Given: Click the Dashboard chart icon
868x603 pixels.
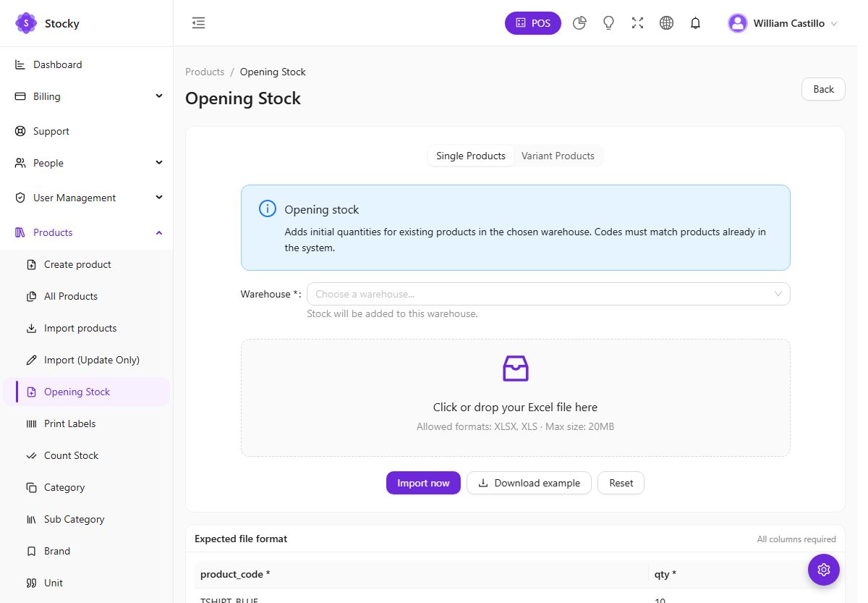Looking at the screenshot, I should click(x=20, y=64).
